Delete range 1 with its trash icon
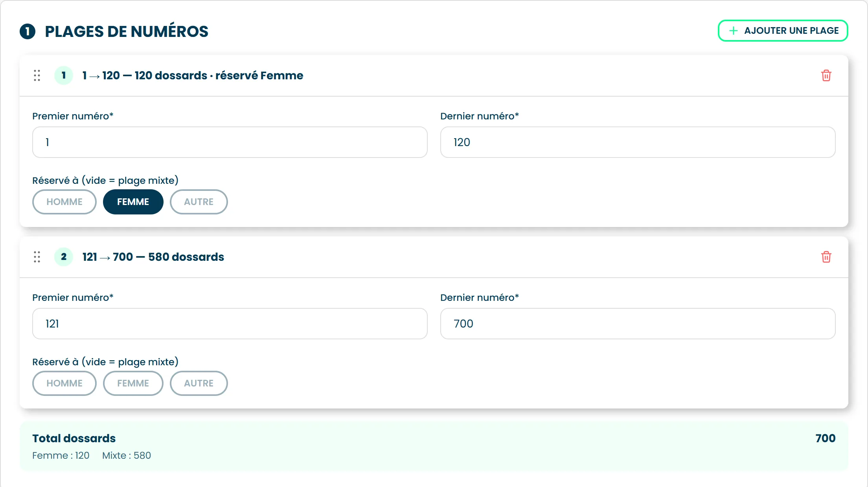This screenshot has height=487, width=868. [x=826, y=75]
